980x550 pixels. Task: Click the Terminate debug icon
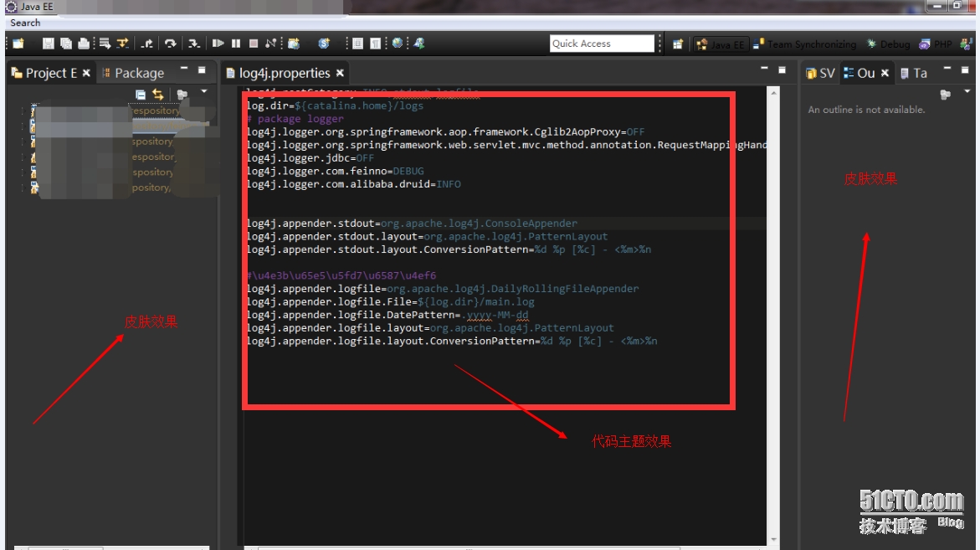tap(253, 44)
